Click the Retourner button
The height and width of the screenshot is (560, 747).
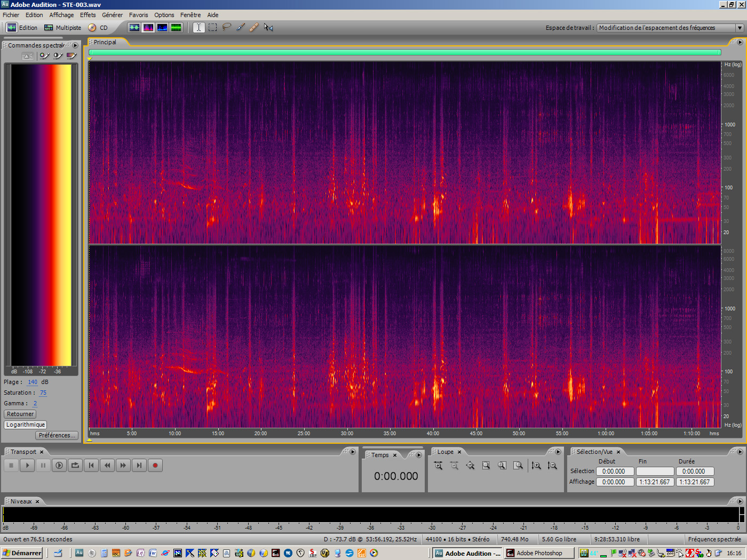point(20,414)
